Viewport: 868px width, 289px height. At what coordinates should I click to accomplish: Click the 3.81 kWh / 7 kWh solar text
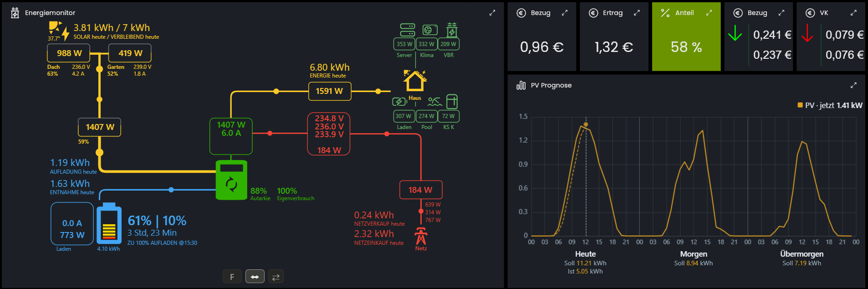[112, 28]
